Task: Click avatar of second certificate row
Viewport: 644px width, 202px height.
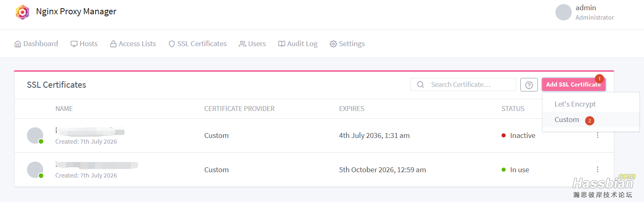Action: click(35, 170)
